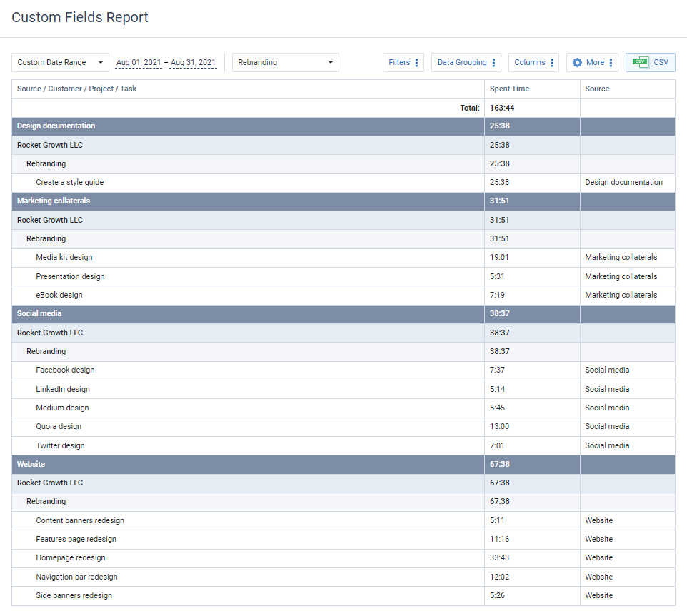This screenshot has height=616, width=687.
Task: Click the Quora design task
Action: [59, 426]
